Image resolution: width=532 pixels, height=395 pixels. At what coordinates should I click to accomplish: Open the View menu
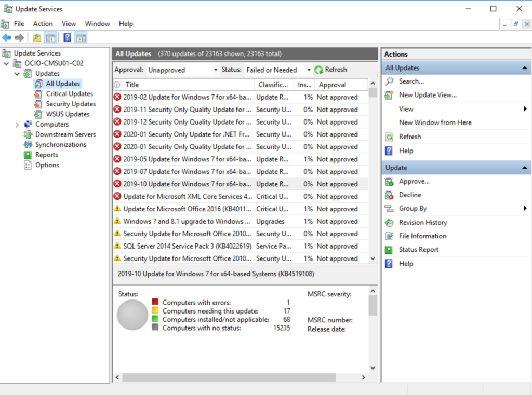(69, 24)
